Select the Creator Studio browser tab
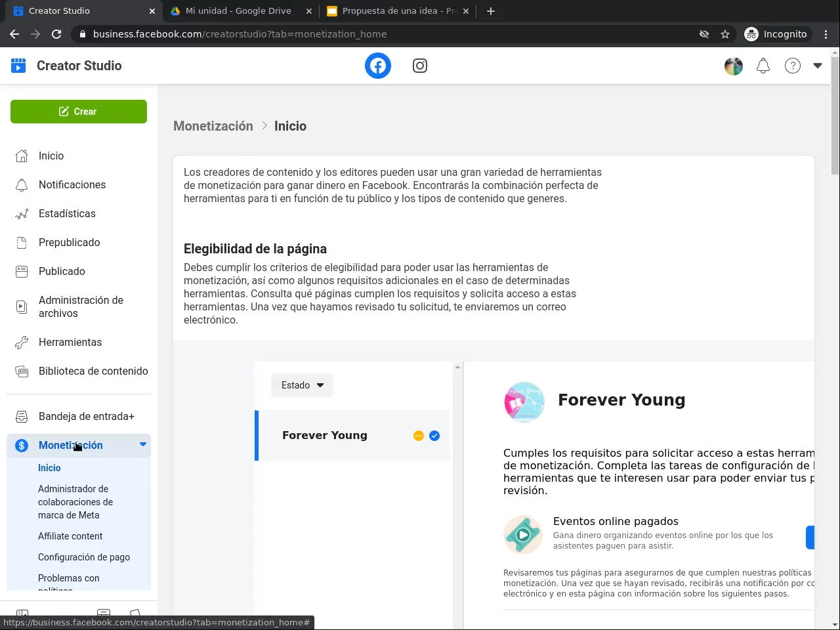Image resolution: width=840 pixels, height=630 pixels. 84,11
